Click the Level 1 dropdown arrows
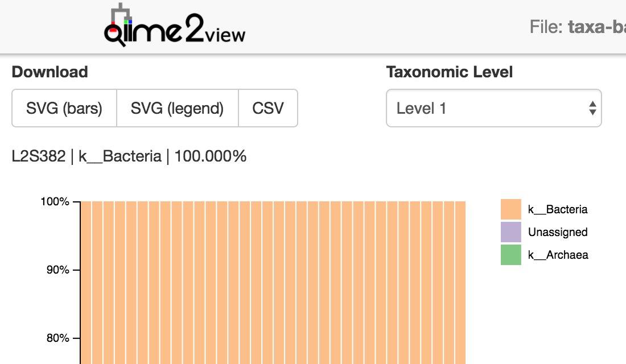The image size is (626, 364). pyautogui.click(x=592, y=108)
